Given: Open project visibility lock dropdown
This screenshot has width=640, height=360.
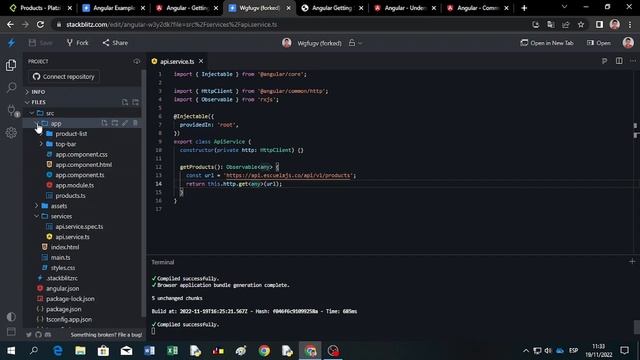Looking at the screenshot, I should pos(355,43).
